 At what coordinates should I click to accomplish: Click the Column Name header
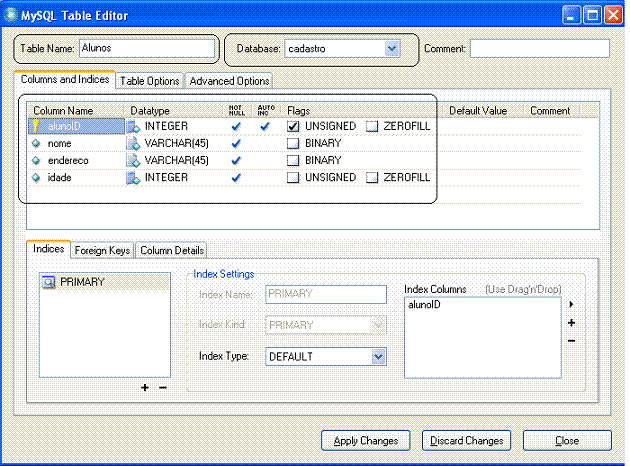pos(63,111)
